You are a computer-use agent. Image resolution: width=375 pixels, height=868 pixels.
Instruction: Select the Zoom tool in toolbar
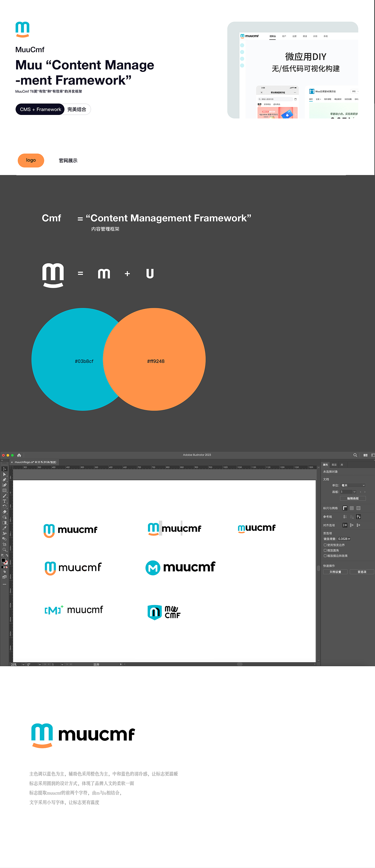pos(4,550)
